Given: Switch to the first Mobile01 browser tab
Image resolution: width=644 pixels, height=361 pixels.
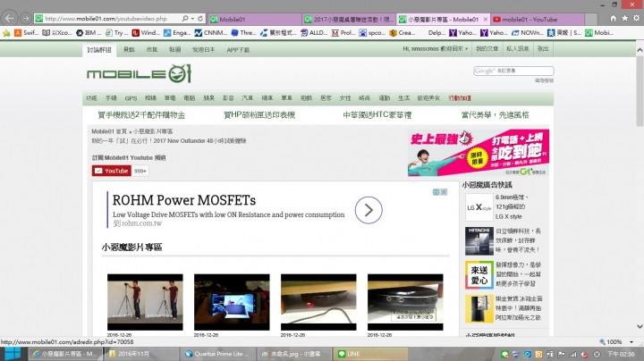Looking at the screenshot, I should [255, 19].
